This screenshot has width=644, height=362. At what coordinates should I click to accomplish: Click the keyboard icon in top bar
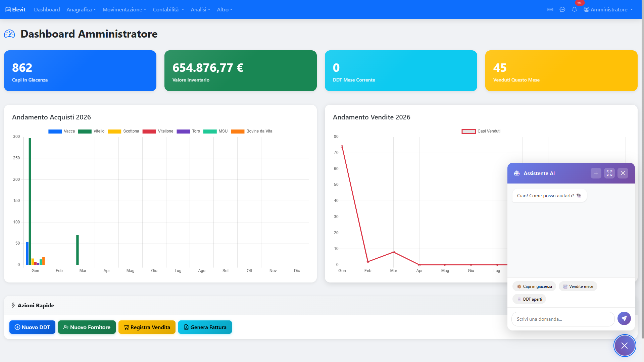[x=550, y=9]
